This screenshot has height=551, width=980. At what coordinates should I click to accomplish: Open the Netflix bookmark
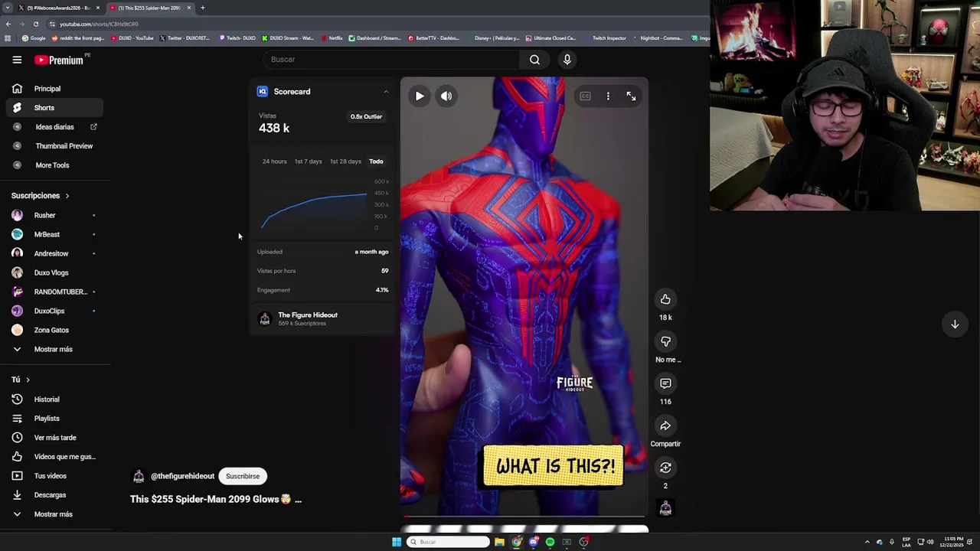[x=332, y=37]
